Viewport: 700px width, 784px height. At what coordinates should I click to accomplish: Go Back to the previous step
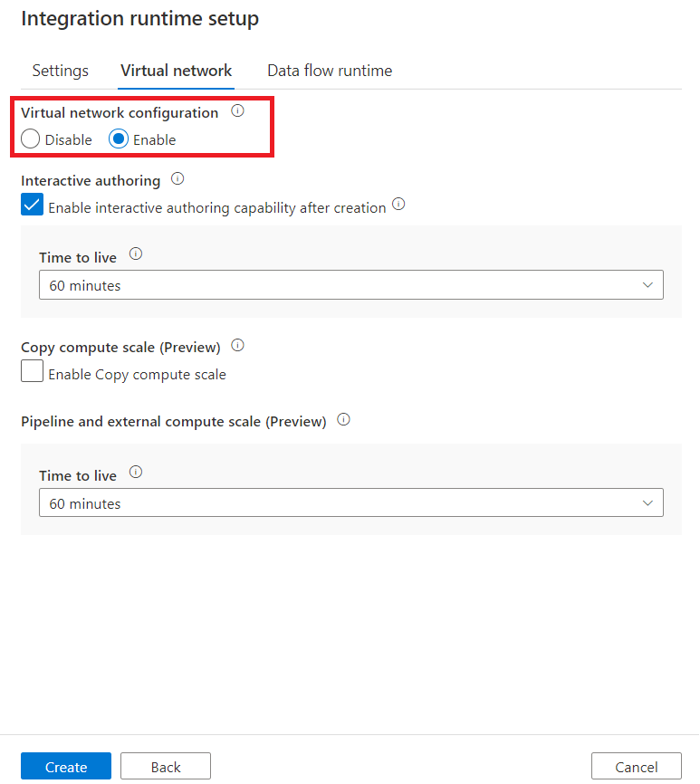165,765
